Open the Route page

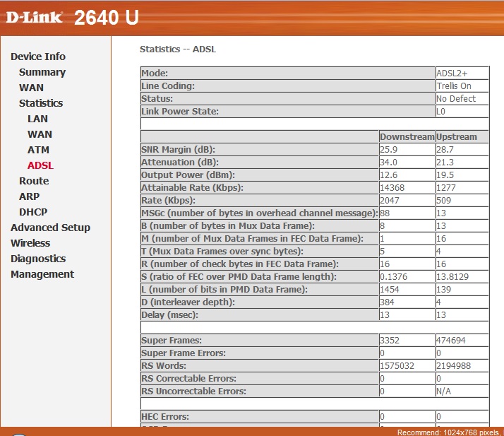[x=34, y=181]
